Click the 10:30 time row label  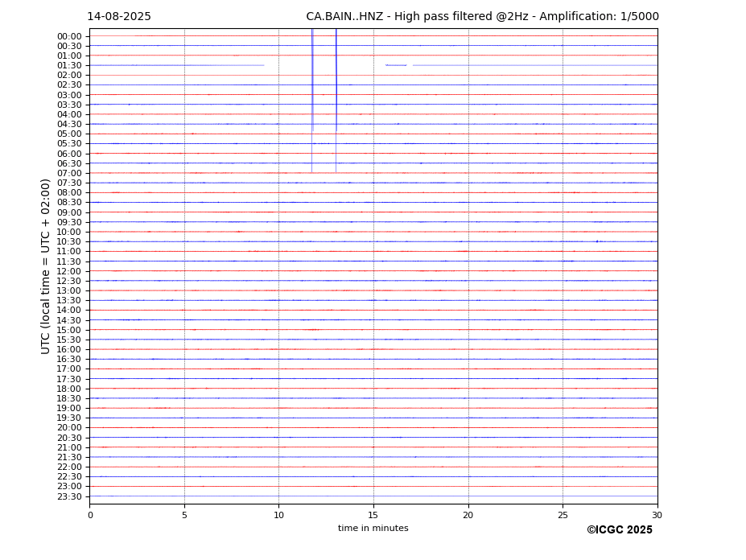69,242
